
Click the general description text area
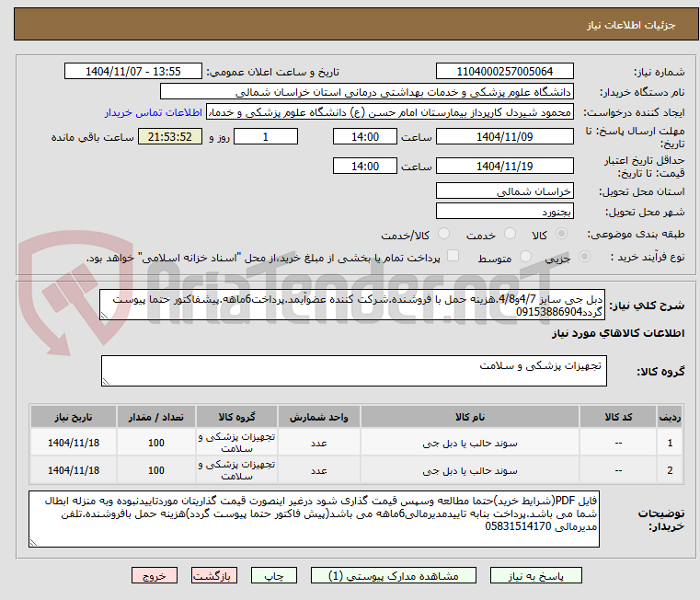(x=351, y=305)
